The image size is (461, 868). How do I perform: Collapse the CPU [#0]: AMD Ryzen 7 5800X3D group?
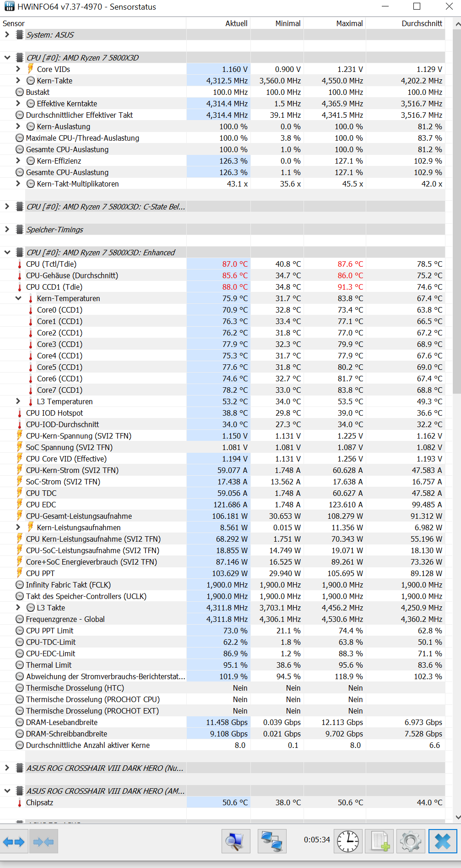7,58
